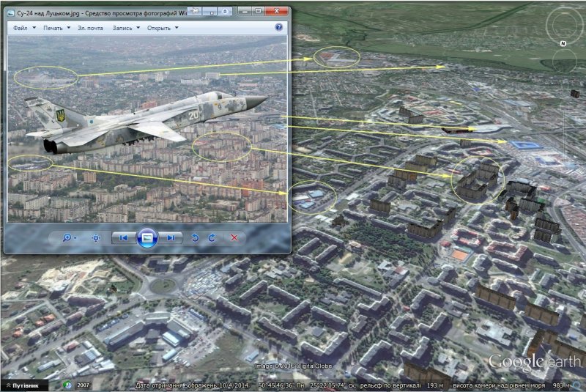Delete the photo with the red X
Image resolution: width=586 pixels, height=392 pixels.
point(234,237)
